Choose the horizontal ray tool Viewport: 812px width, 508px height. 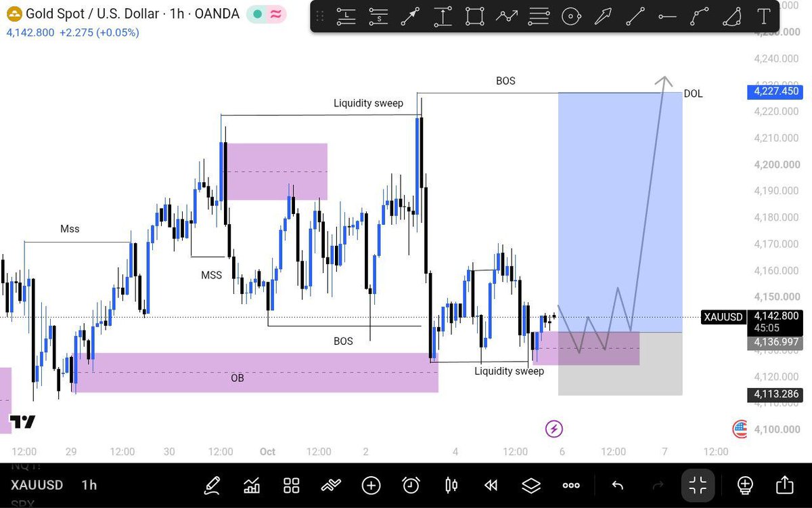(x=667, y=17)
